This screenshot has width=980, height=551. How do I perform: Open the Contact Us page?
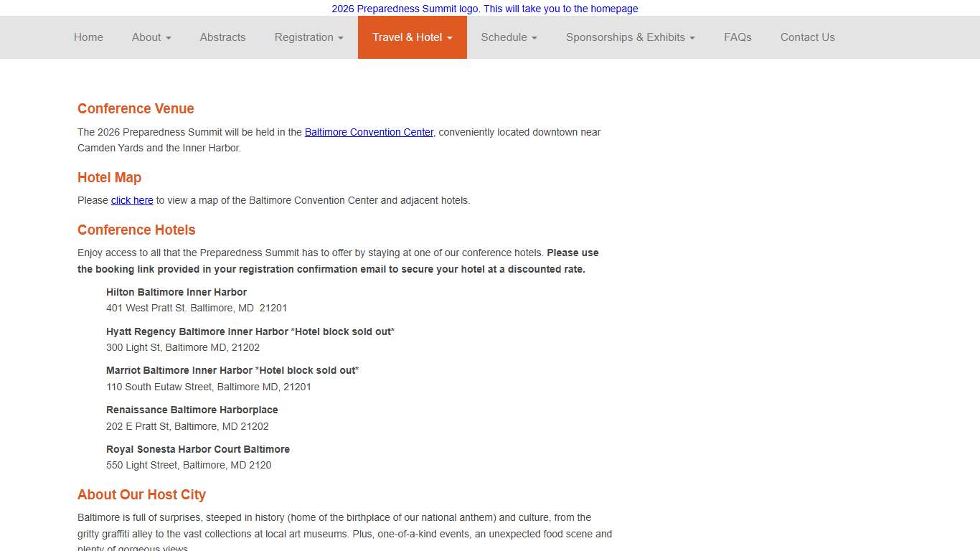[807, 37]
